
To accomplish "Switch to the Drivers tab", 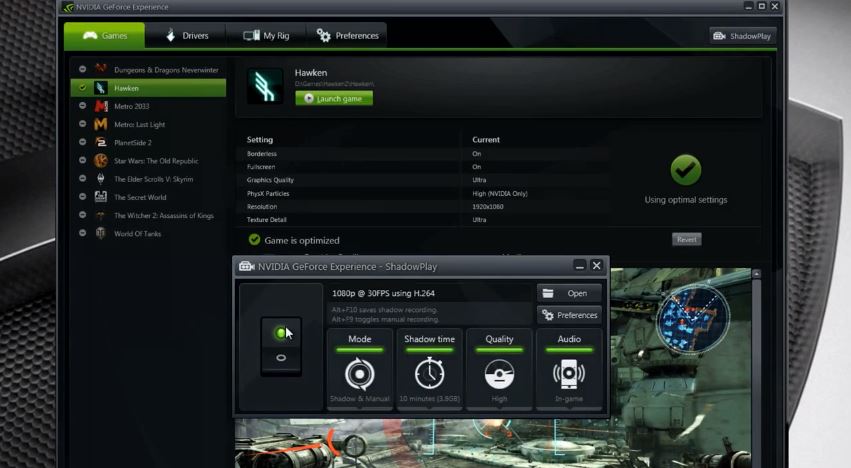I will pyautogui.click(x=186, y=36).
